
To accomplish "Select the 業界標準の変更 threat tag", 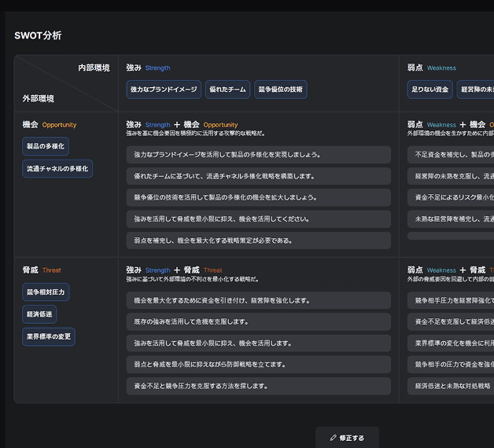I will [x=49, y=336].
